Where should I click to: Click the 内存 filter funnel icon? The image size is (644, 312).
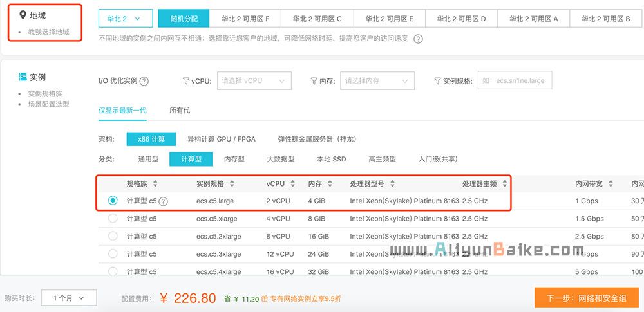314,81
